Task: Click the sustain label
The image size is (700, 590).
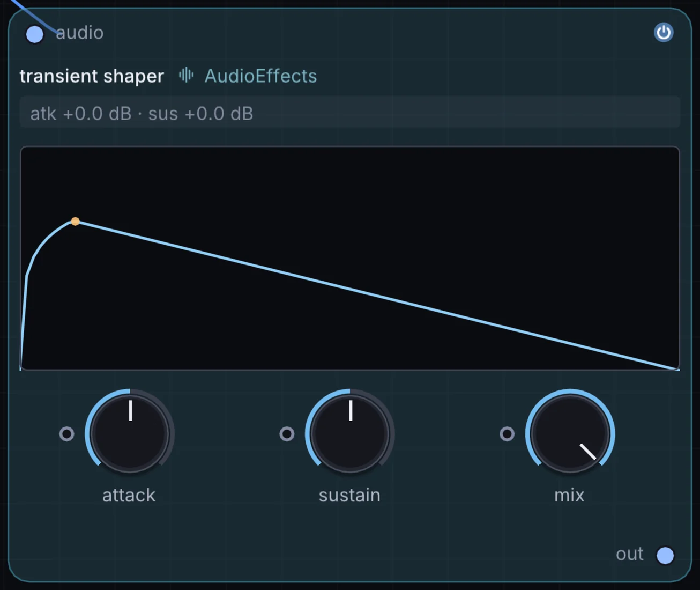Action: pos(349,495)
